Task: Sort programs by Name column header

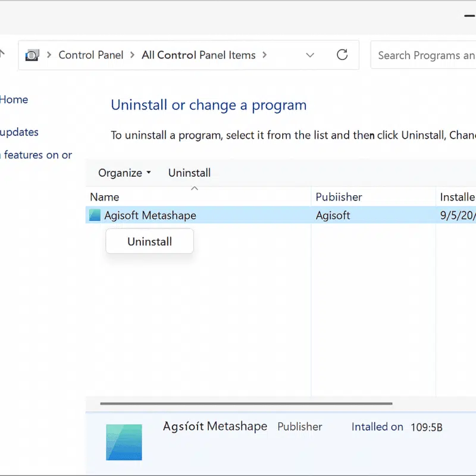Action: click(x=105, y=197)
